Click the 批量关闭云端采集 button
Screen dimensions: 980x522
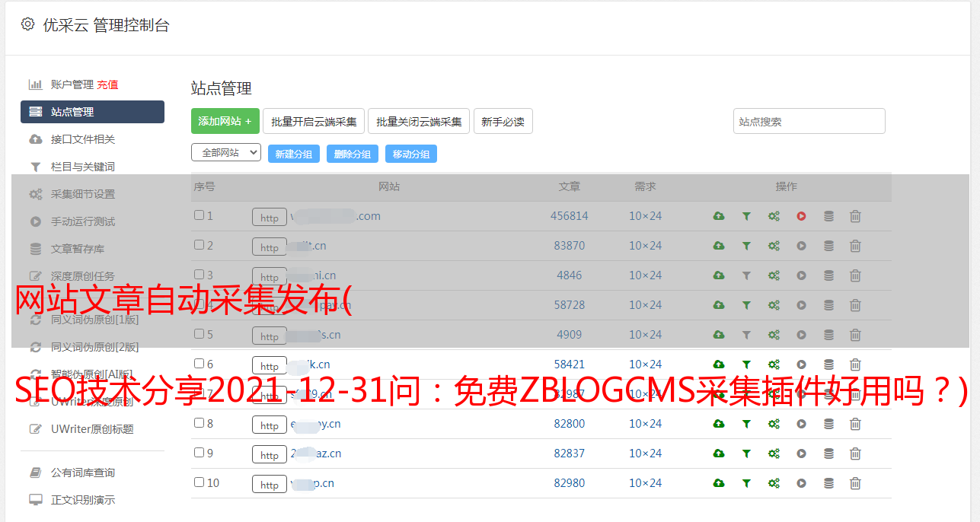(x=419, y=121)
